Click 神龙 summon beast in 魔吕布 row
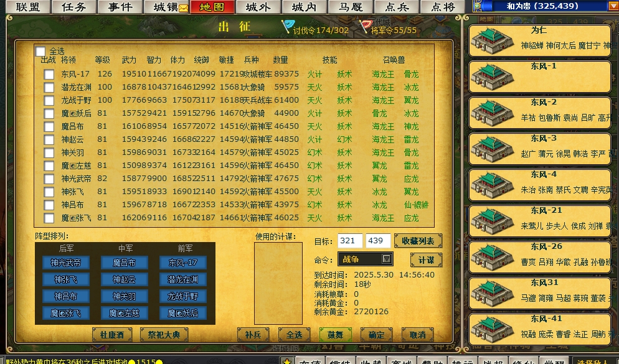The width and height of the screenshot is (619, 364). click(411, 126)
